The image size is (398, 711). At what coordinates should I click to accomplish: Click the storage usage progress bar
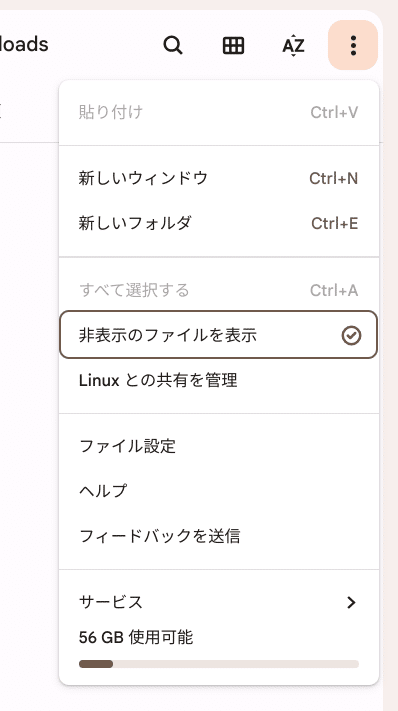(x=218, y=664)
